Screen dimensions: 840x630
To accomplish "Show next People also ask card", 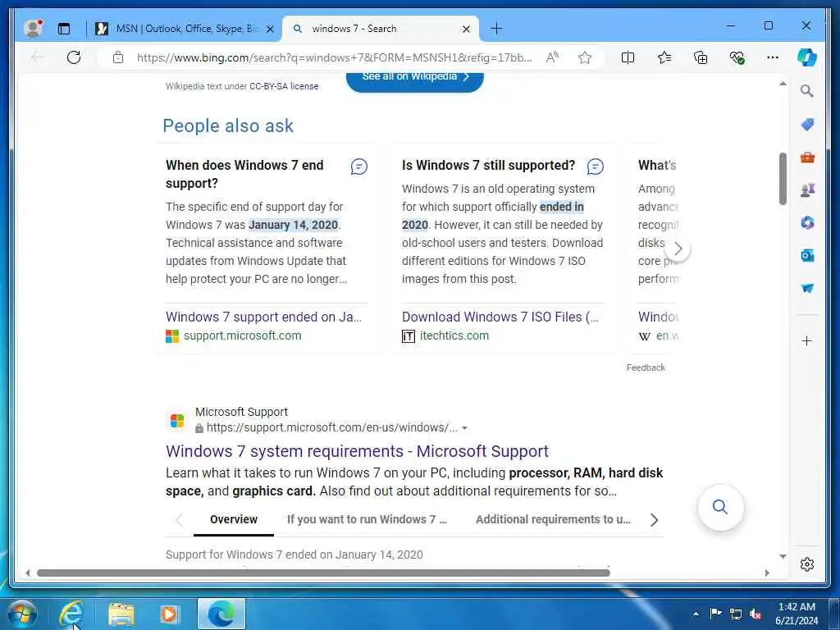I will (678, 249).
